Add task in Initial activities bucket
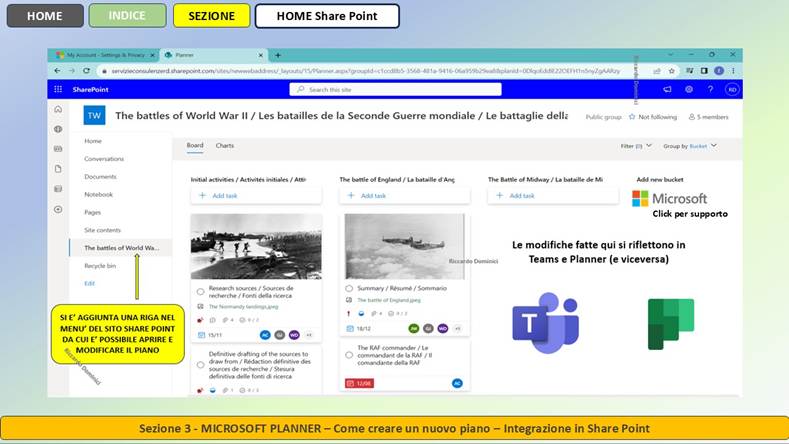The height and width of the screenshot is (444, 789). coord(256,195)
